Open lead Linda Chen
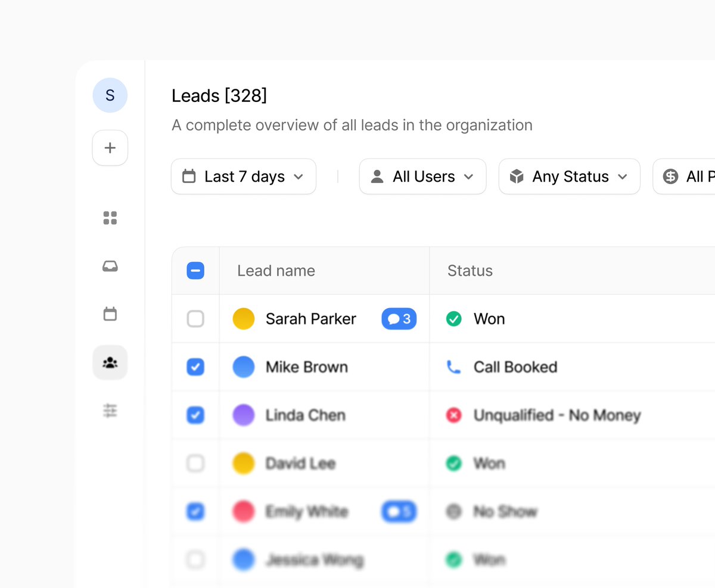Screen dimensions: 715x588 tap(306, 415)
